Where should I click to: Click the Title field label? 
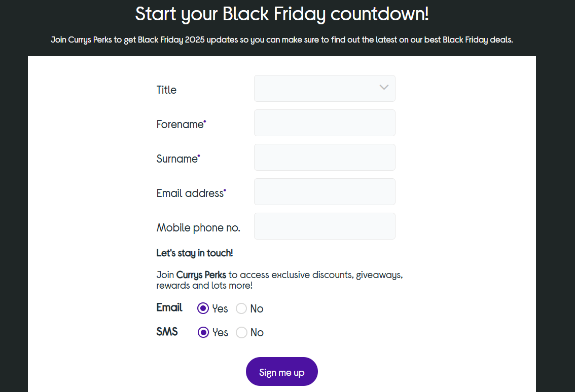point(166,90)
